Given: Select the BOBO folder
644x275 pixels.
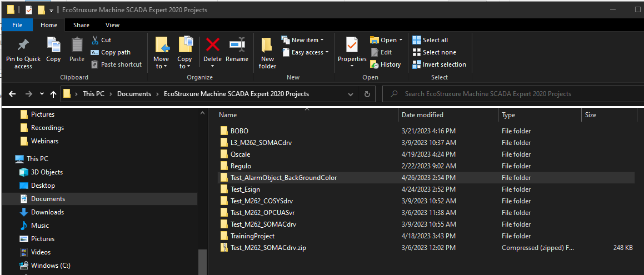Looking at the screenshot, I should (x=239, y=131).
